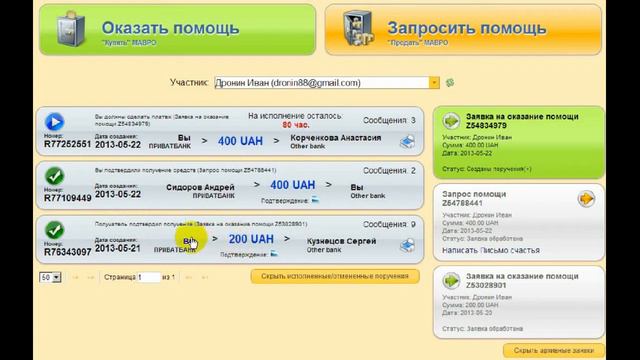Click Скрыть архивные заявки button
The image size is (640, 360).
[553, 350]
